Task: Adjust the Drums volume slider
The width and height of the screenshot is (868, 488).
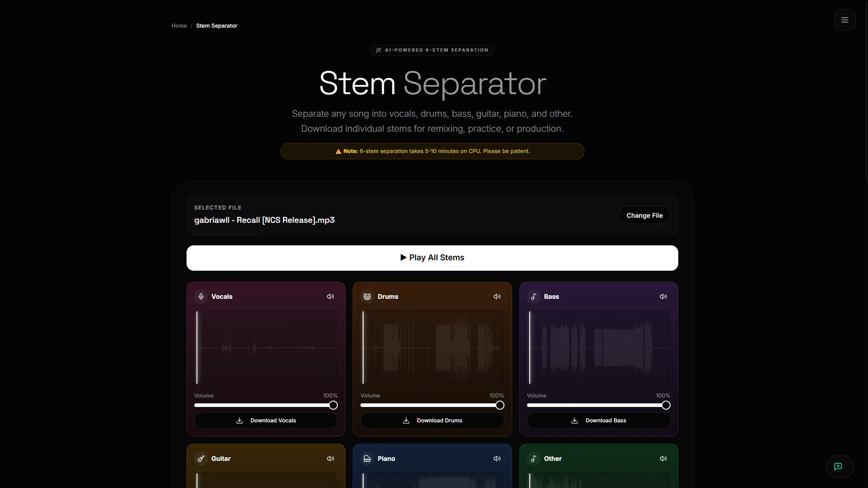Action: (432, 405)
